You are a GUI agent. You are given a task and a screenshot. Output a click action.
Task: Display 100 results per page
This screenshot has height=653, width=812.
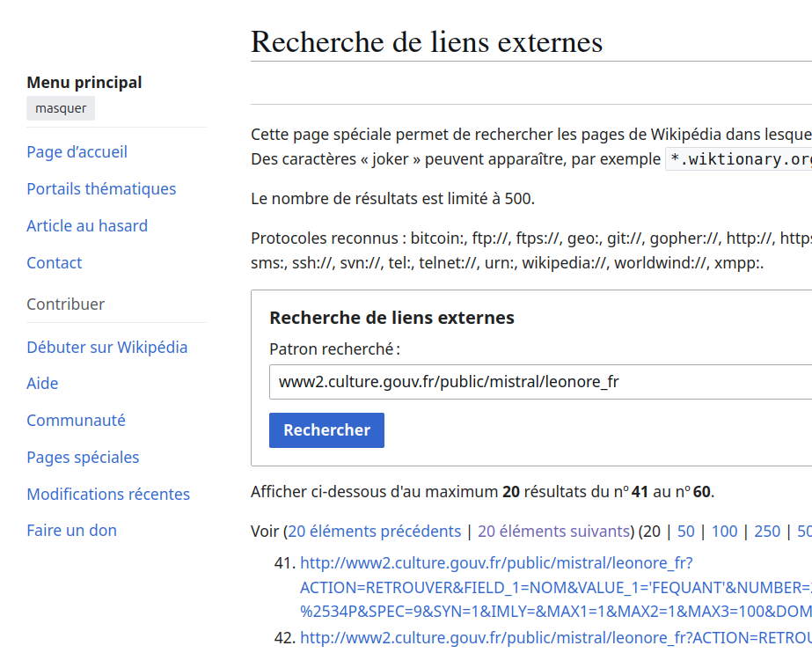724,531
